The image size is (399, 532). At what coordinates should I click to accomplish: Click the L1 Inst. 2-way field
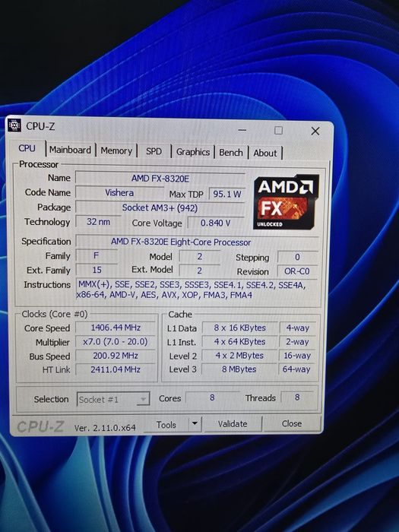coord(297,342)
